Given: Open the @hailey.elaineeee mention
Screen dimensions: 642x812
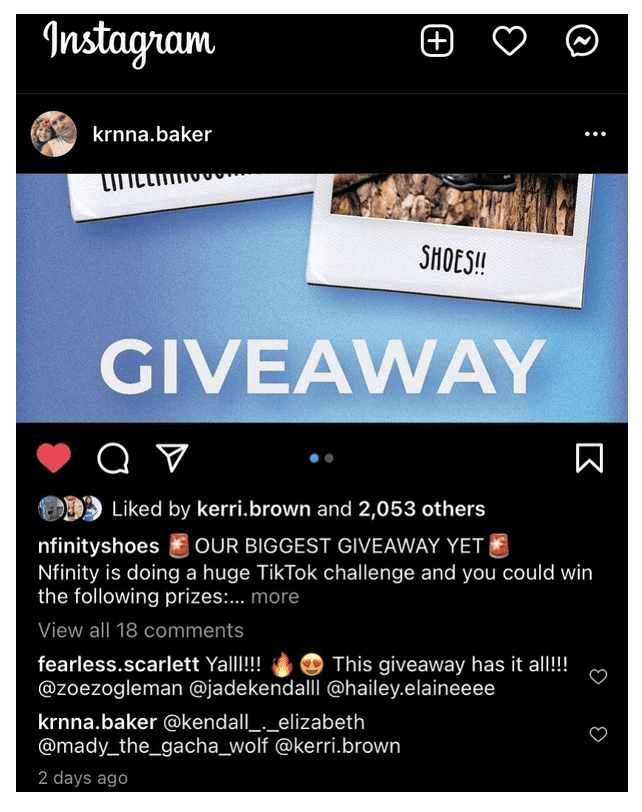Looking at the screenshot, I should [x=411, y=689].
